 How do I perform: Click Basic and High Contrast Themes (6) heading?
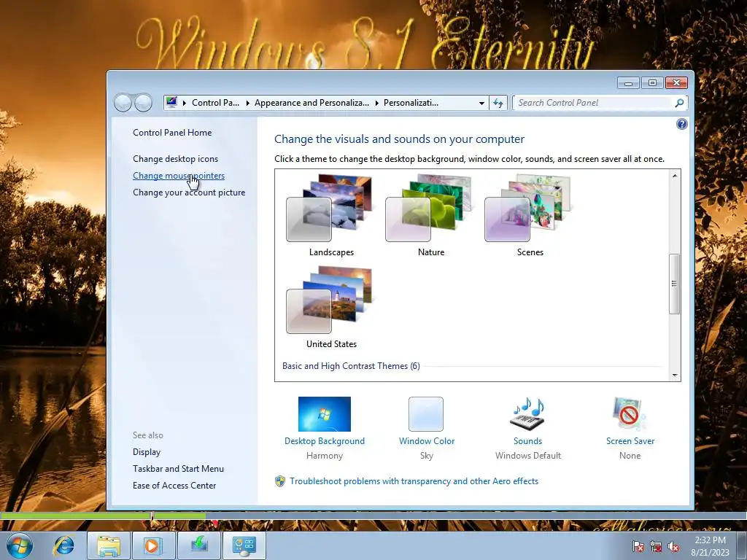coord(351,366)
